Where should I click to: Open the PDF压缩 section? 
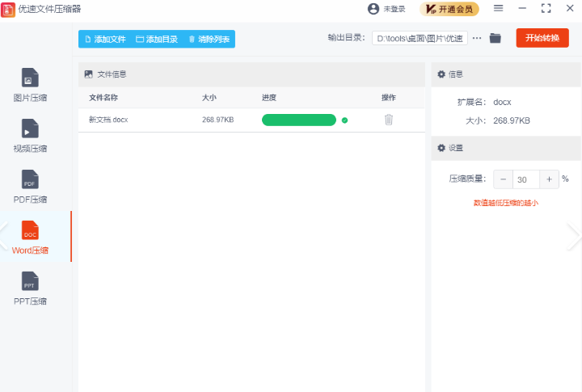point(30,187)
